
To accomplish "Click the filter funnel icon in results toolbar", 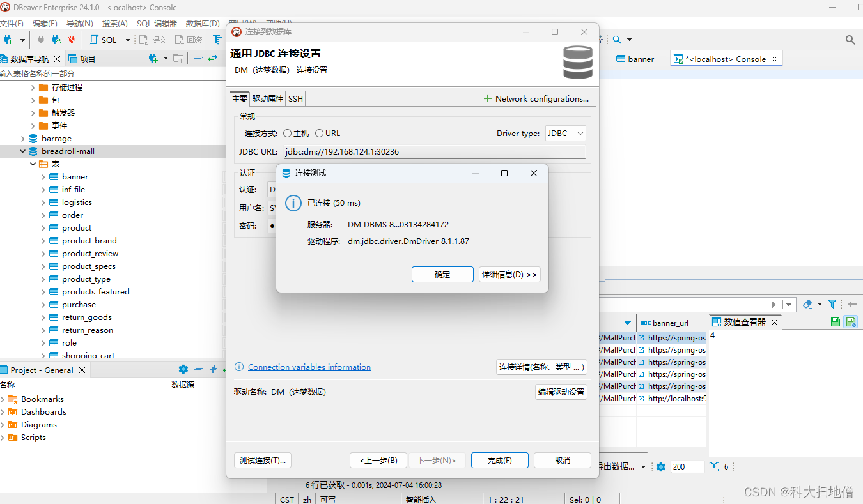I will [x=832, y=305].
